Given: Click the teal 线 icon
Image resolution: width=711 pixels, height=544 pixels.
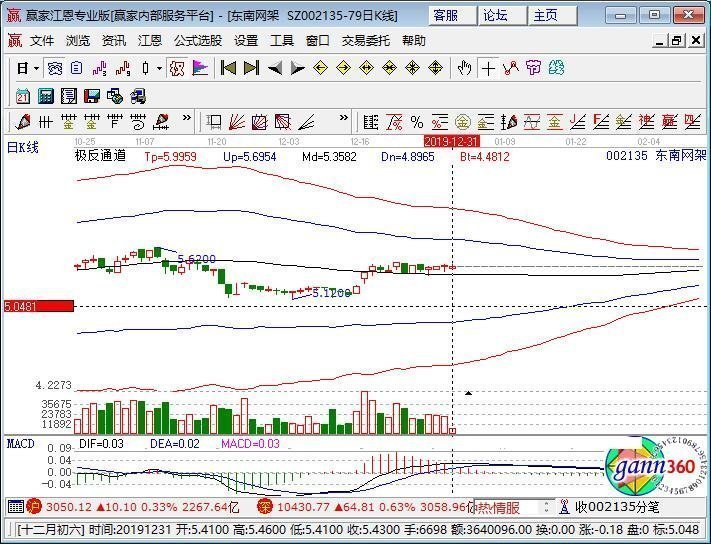Looking at the screenshot, I should (556, 68).
